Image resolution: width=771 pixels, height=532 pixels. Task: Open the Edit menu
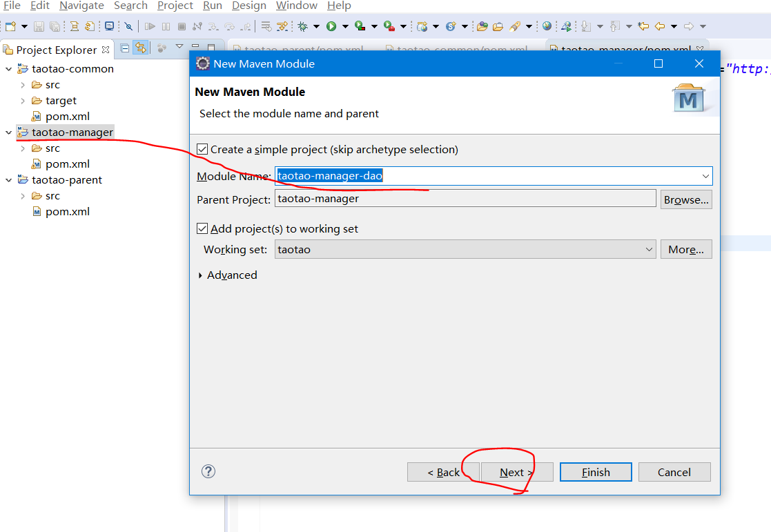[x=40, y=6]
